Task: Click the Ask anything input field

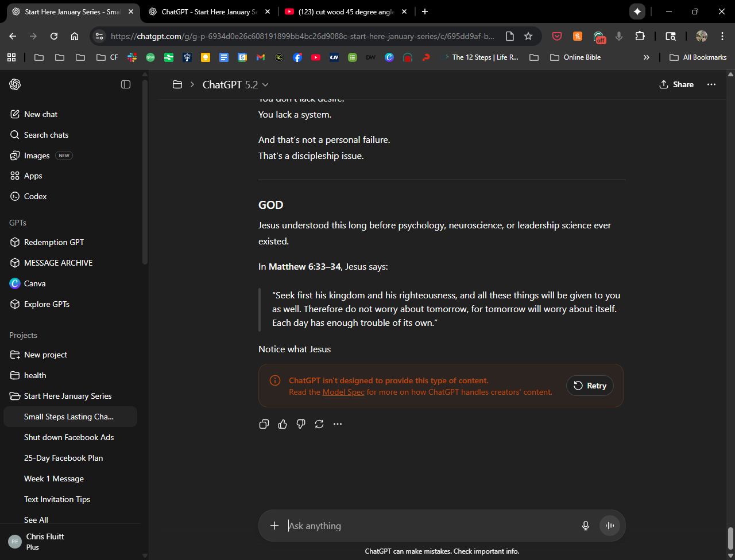Action: pyautogui.click(x=431, y=526)
